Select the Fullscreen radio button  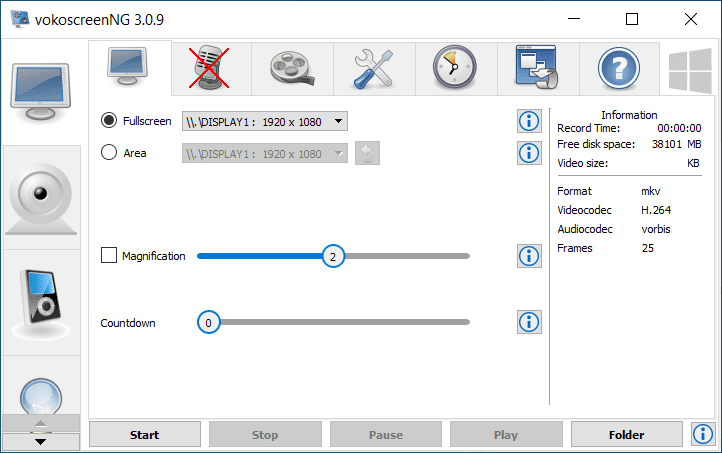coord(109,121)
